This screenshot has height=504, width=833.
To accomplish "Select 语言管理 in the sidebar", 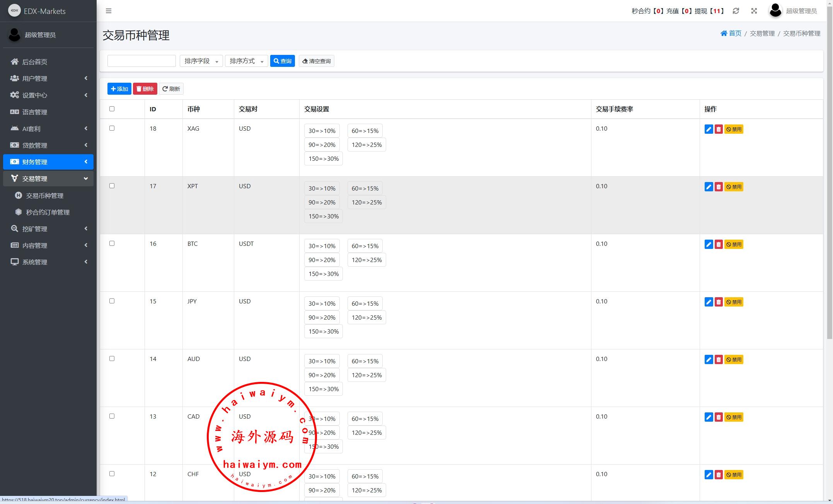I will (x=35, y=112).
